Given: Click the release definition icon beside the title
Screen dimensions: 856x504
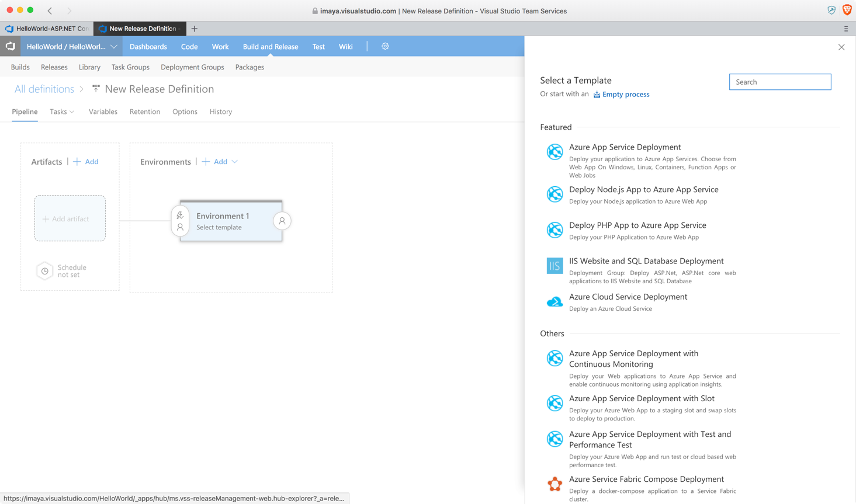Looking at the screenshot, I should [96, 89].
